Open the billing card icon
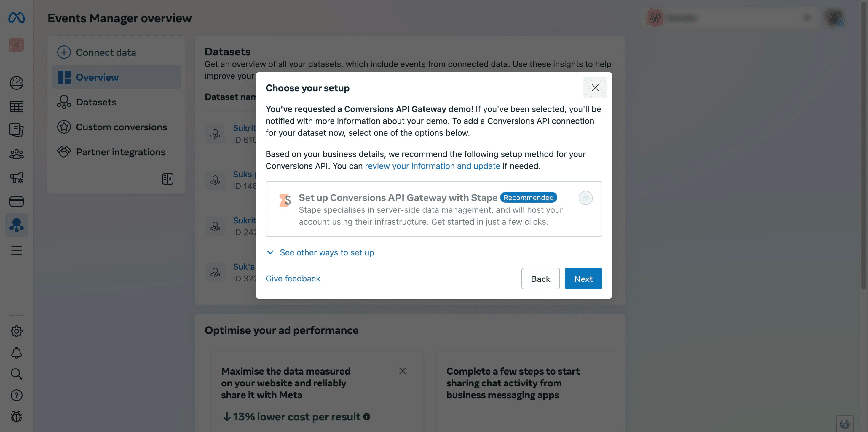The image size is (868, 432). (17, 201)
